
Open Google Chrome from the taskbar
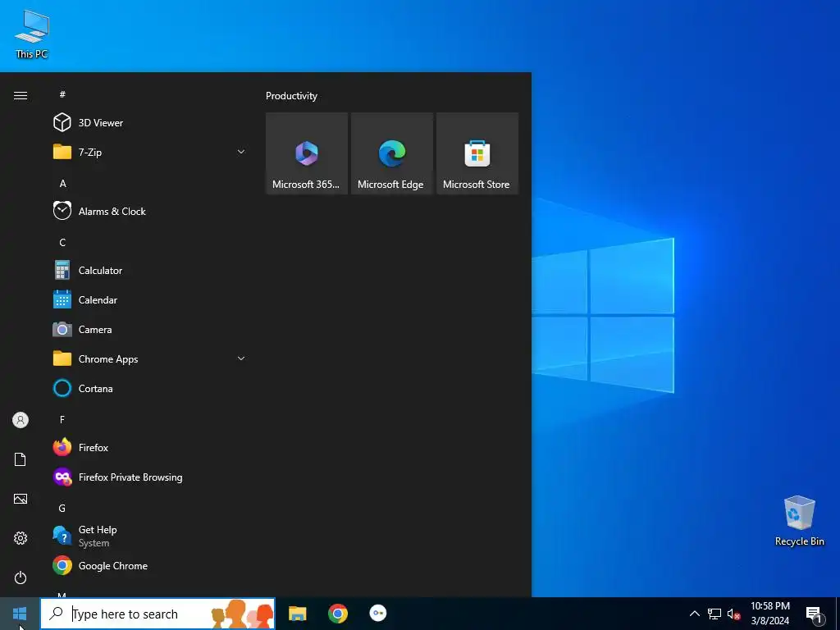click(x=337, y=614)
